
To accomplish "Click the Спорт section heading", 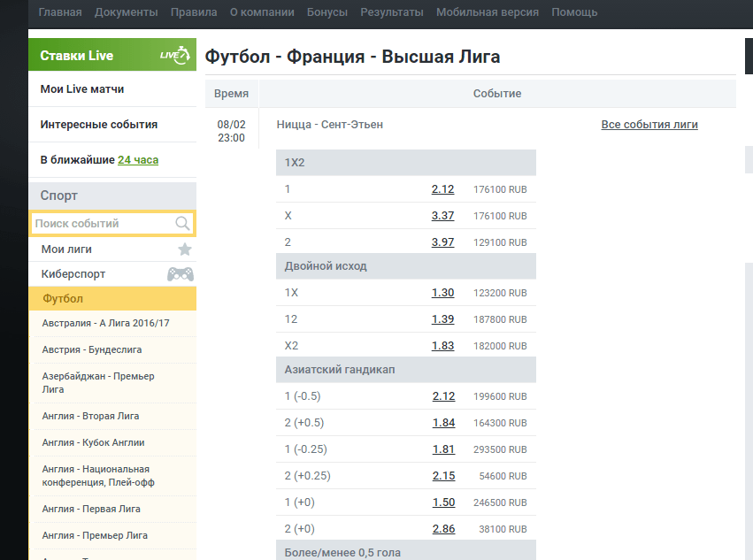I will click(112, 196).
